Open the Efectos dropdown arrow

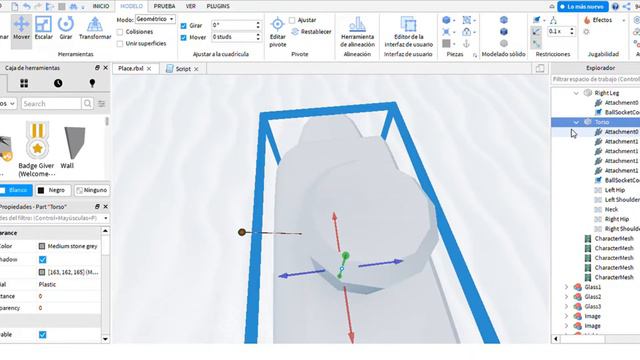coord(623,20)
